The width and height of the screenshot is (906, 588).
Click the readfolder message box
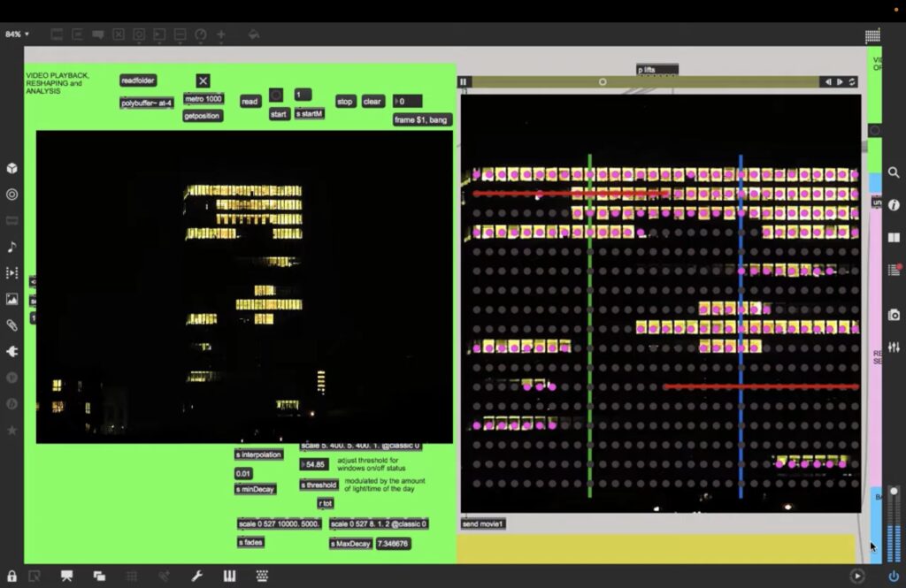coord(138,81)
